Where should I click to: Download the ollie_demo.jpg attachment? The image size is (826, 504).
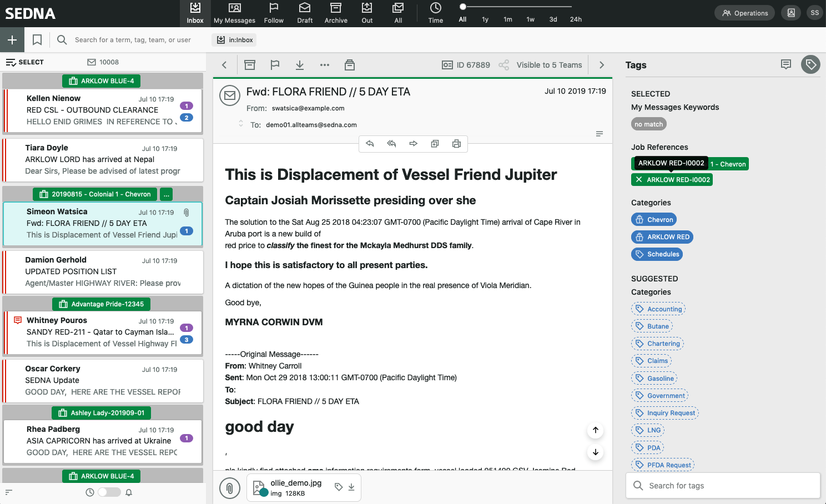(351, 487)
